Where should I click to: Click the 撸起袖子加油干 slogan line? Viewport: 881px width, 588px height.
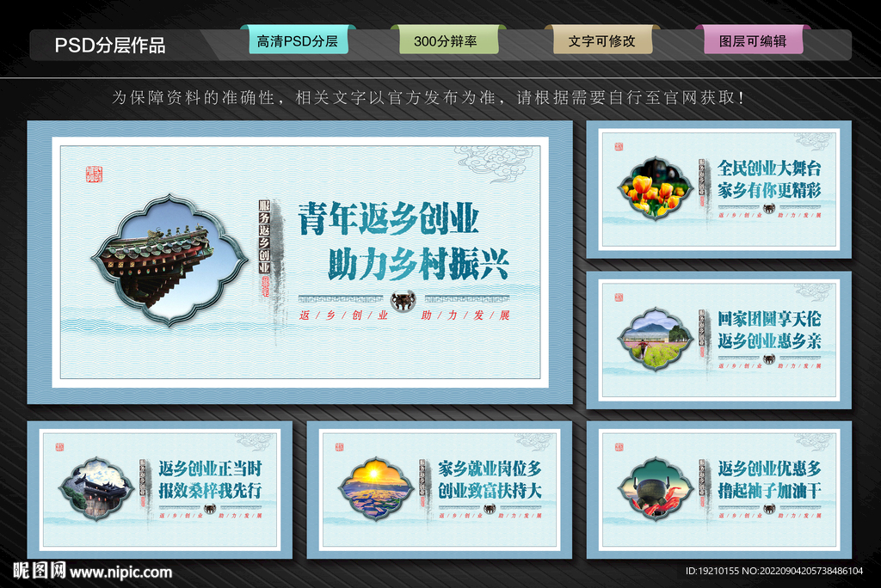pos(769,490)
